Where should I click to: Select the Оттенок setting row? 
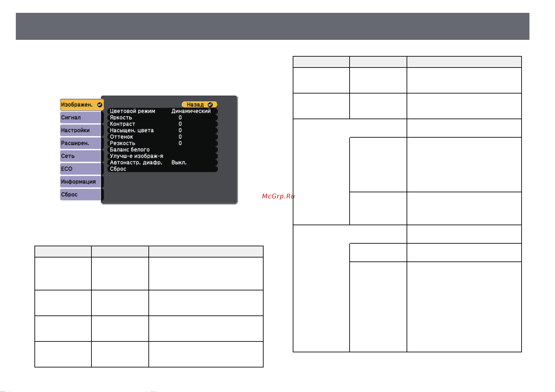point(162,137)
